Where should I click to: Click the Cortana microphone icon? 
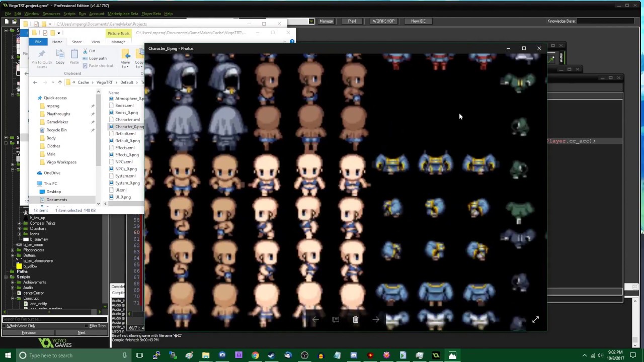(124, 355)
